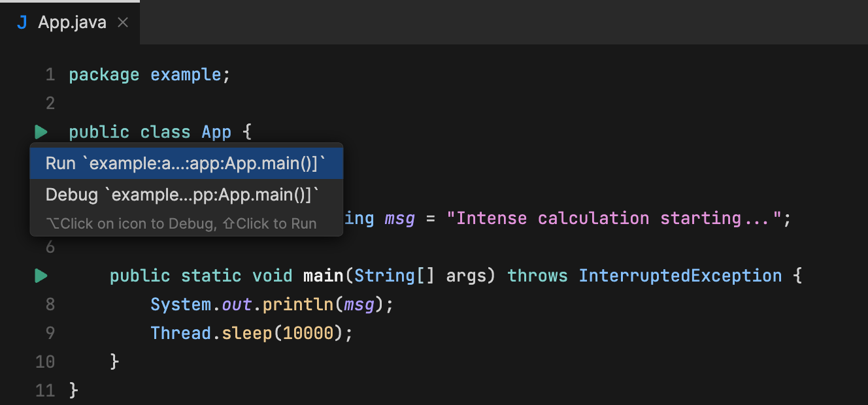Click the Java file icon on the tab
Viewport: 868px width, 405px height.
pos(22,22)
